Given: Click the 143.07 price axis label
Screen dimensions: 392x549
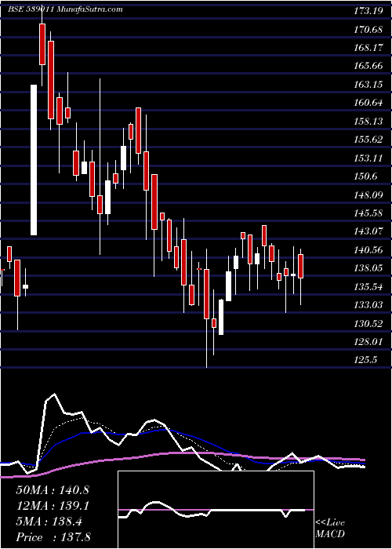Looking at the screenshot, I should (x=368, y=231).
